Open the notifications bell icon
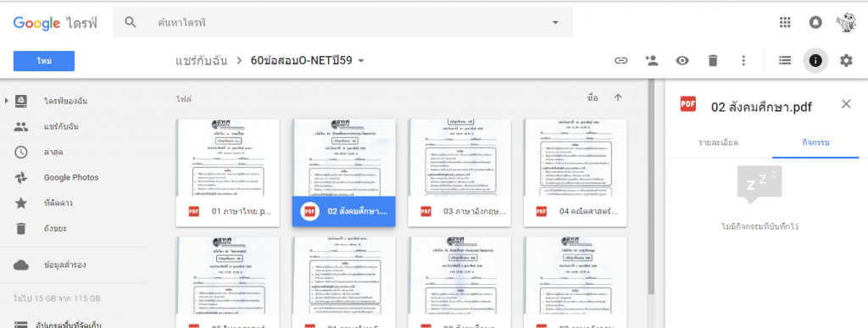Viewport: 868px width, 328px height. click(x=815, y=22)
